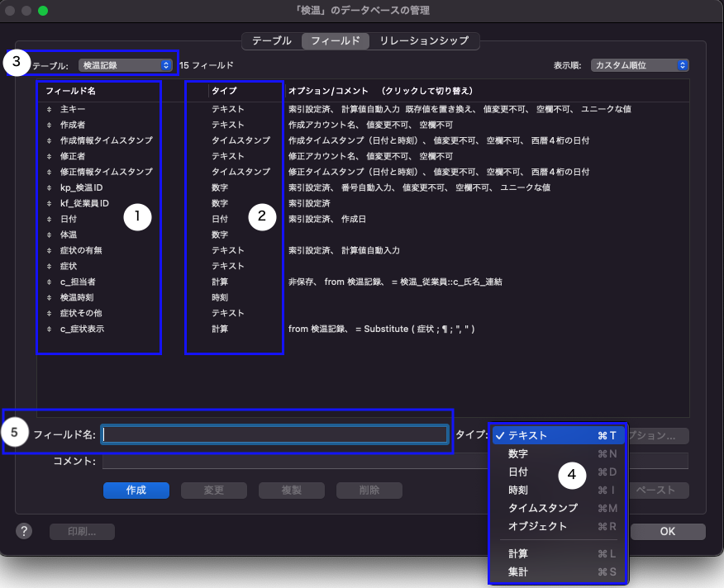Switch to the テーブル tab

coord(271,40)
